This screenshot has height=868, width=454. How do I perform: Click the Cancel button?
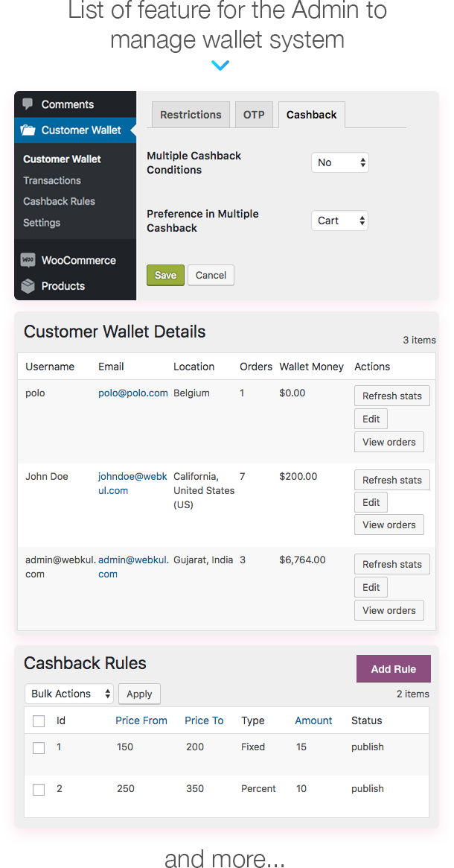(x=211, y=275)
